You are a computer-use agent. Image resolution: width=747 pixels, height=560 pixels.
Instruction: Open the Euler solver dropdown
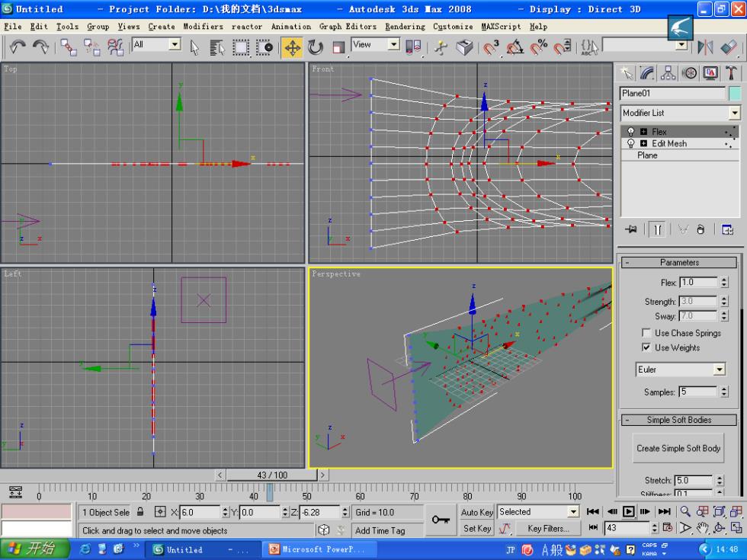[680, 370]
